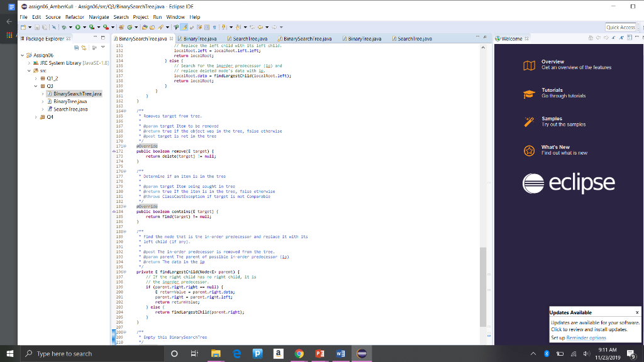This screenshot has height=362, width=644.
Task: Click the Save icon in toolbar
Action: coord(37,27)
